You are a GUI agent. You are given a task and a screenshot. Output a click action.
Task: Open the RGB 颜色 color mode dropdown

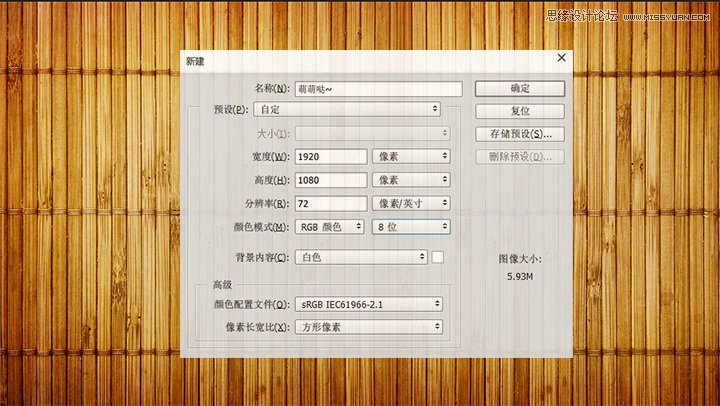(331, 227)
